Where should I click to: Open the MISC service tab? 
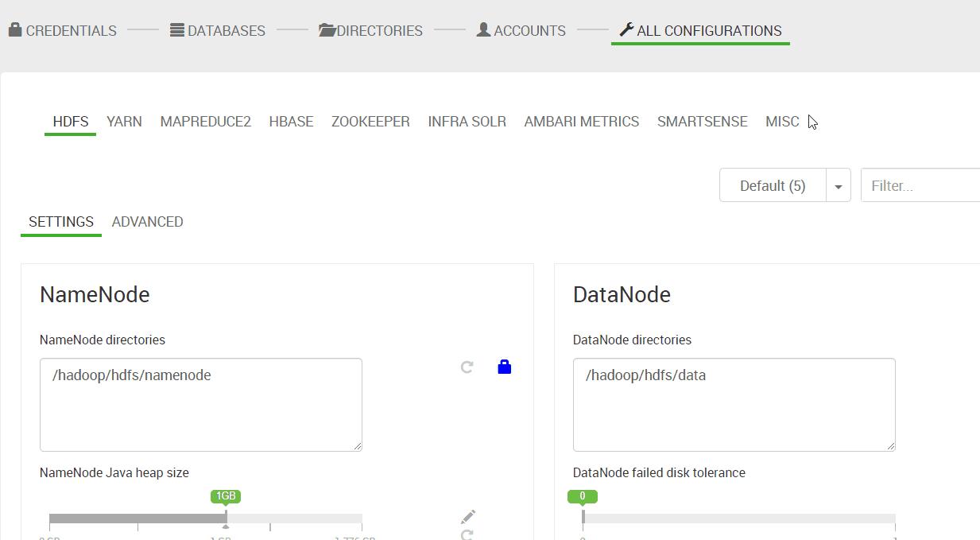(x=782, y=122)
